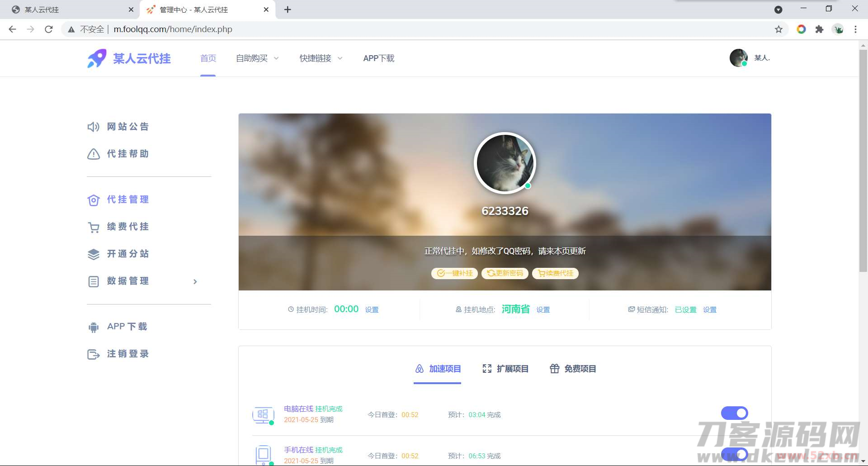
Task: Switch to the 扩展项目 tab
Action: (505, 369)
